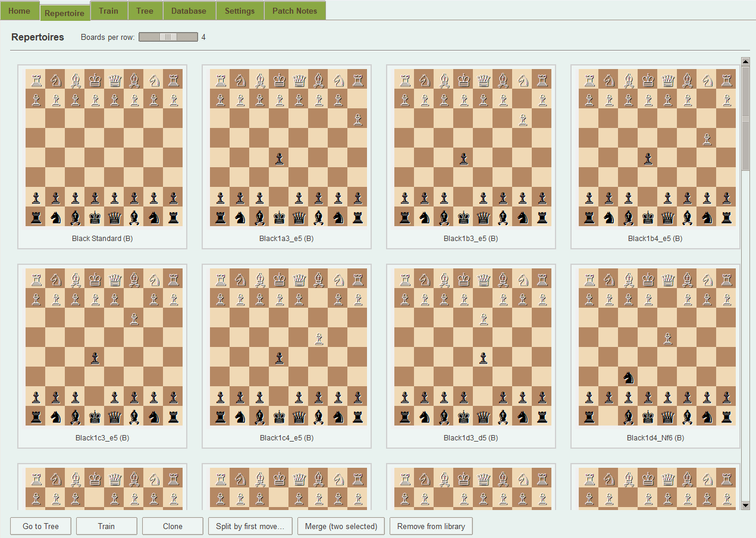
Task: Select the Black1d4_Nf6 (B) board thumbnail
Action: coord(657,347)
